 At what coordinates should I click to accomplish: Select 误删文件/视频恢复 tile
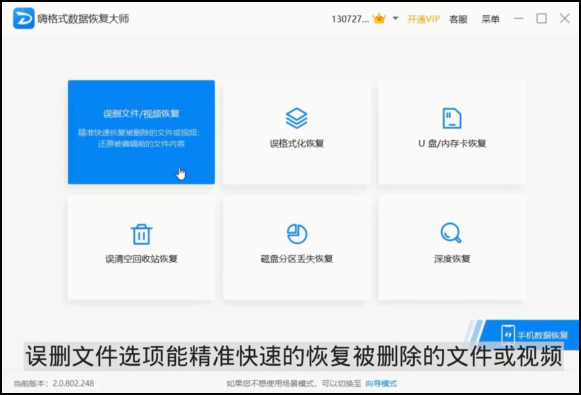[141, 132]
